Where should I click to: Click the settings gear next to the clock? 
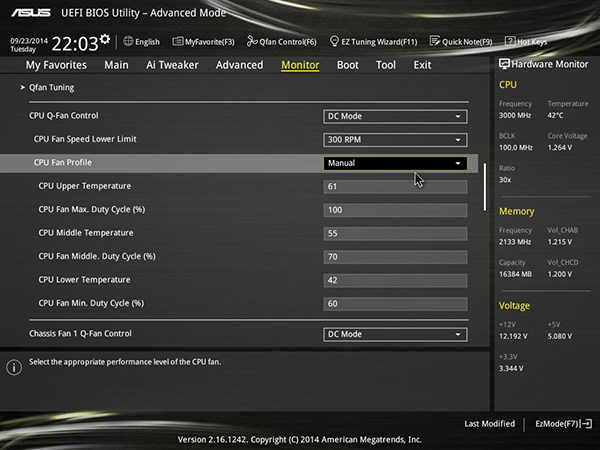[105, 39]
